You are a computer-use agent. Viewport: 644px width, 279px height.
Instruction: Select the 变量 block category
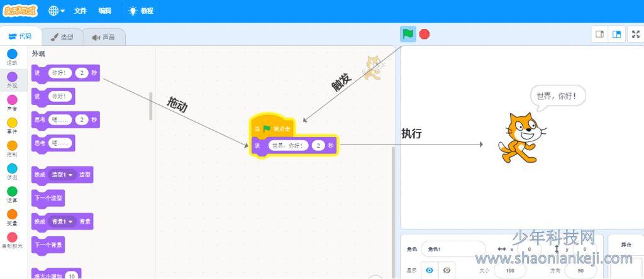(13, 218)
